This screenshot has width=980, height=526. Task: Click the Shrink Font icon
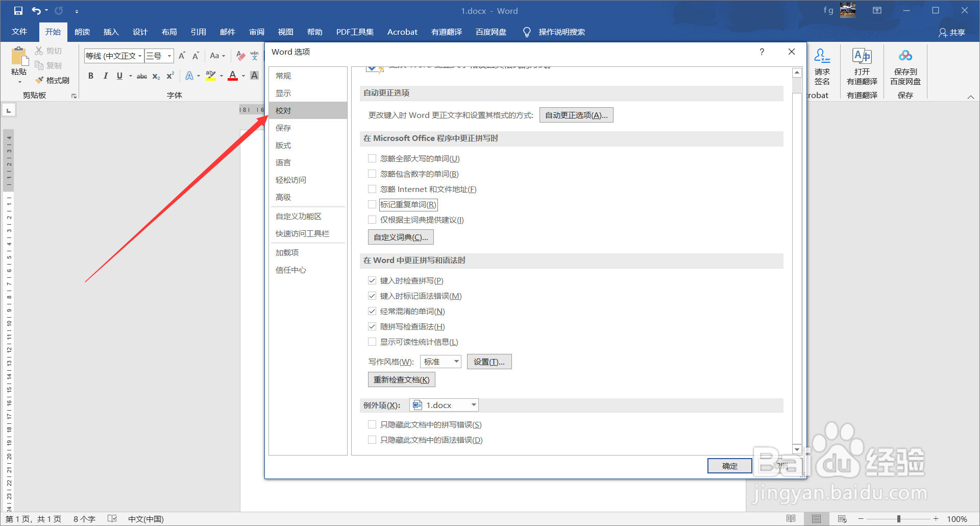195,56
